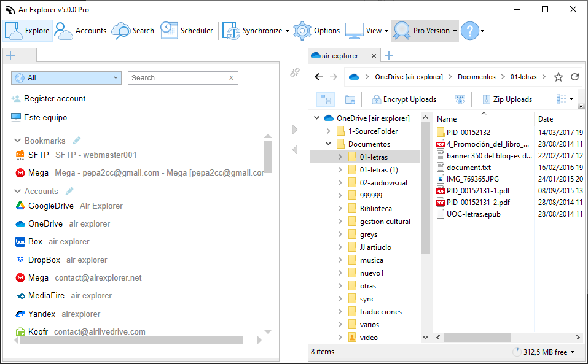
Task: Click Documentos in the breadcrumb path
Action: (477, 77)
